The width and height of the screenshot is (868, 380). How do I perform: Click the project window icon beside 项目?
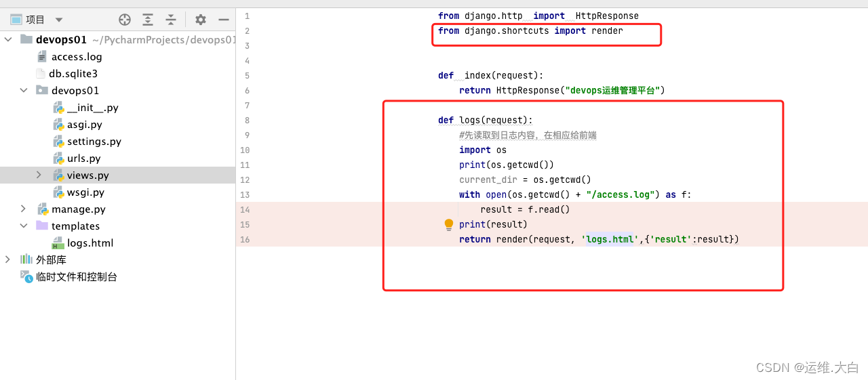click(16, 20)
